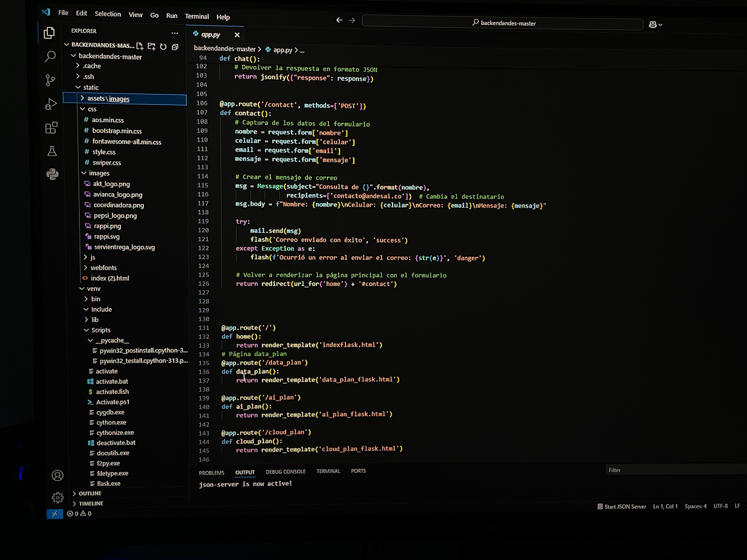Go back with the left arrow

pyautogui.click(x=339, y=20)
